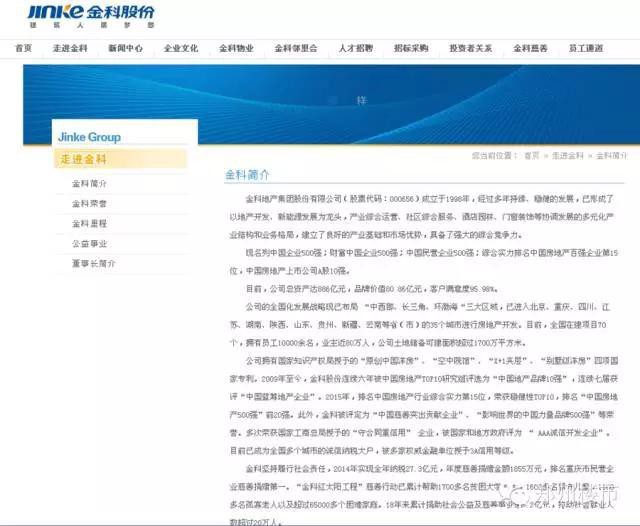Select 金科慈善 in the navigation bar

[x=530, y=48]
